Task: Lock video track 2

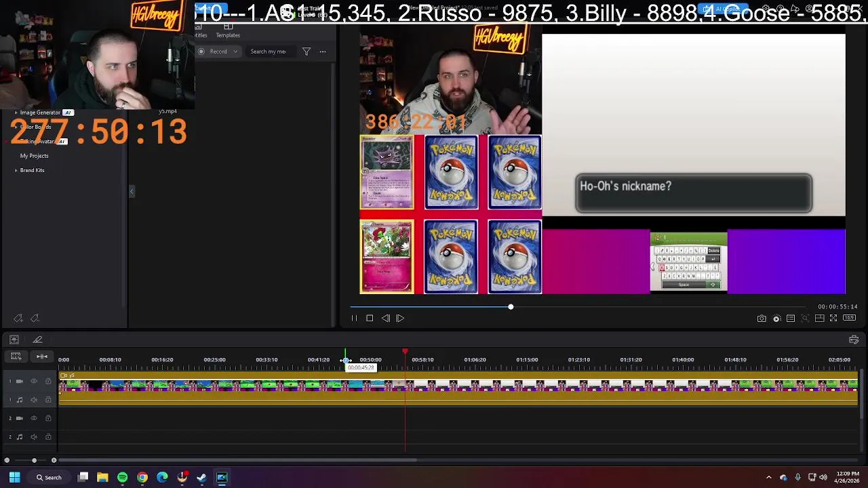Action: pyautogui.click(x=48, y=418)
